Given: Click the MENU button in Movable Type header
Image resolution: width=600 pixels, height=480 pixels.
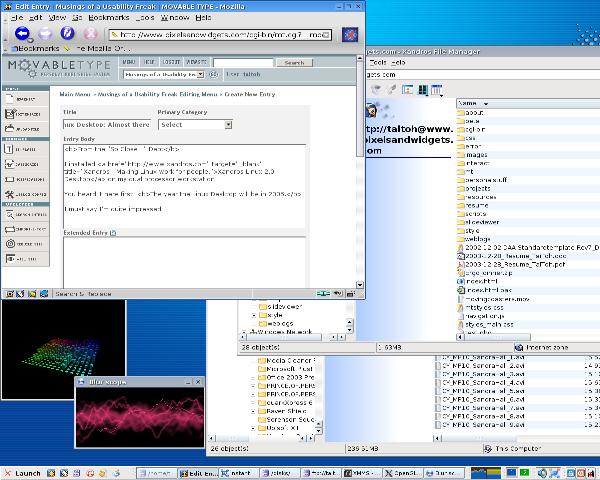Looking at the screenshot, I should pos(129,62).
